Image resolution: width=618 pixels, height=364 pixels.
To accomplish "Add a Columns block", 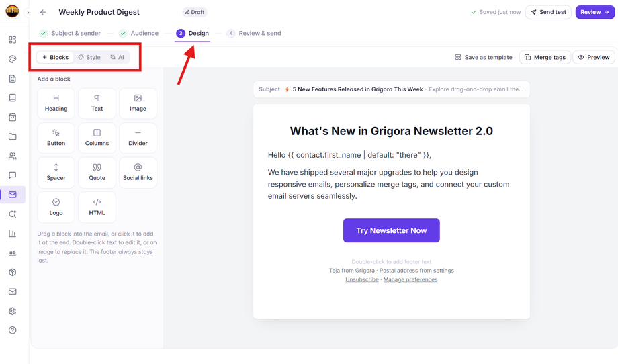I will point(97,138).
